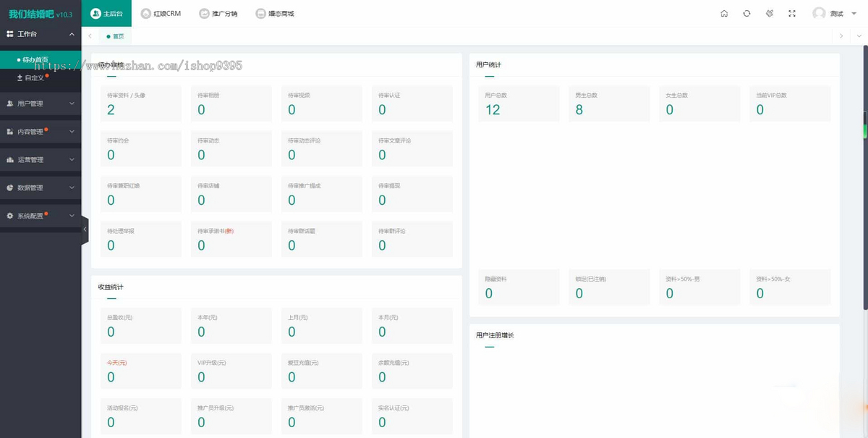The width and height of the screenshot is (868, 438).
Task: Open the '待审推广提成' card
Action: (322, 194)
